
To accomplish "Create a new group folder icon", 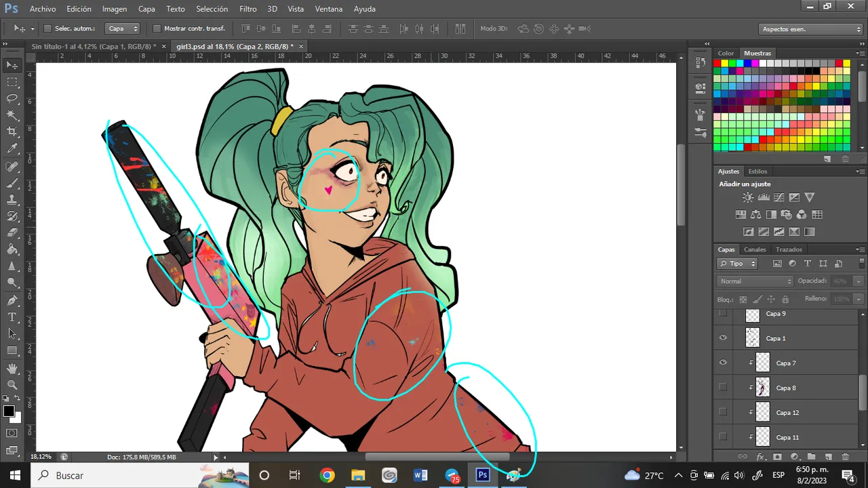I will [x=811, y=457].
